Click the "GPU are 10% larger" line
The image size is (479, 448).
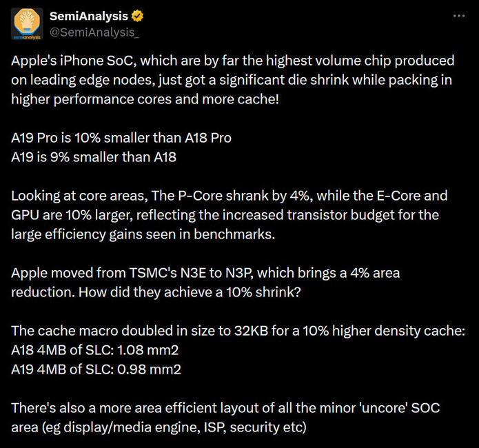(x=225, y=214)
